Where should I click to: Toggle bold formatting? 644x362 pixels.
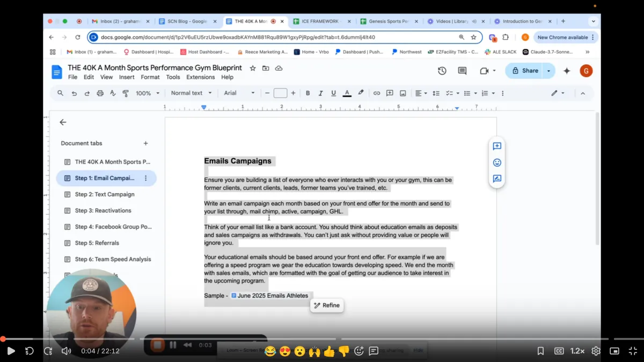click(x=308, y=93)
